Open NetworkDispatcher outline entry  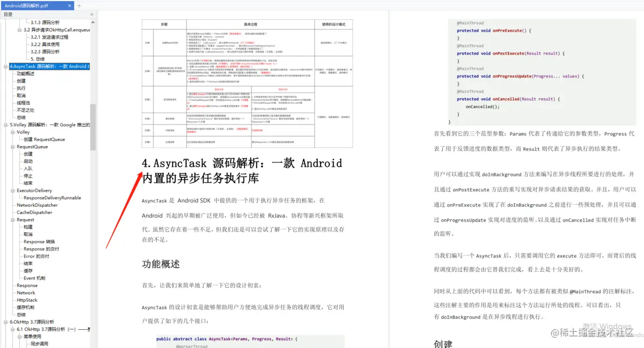[x=37, y=205]
